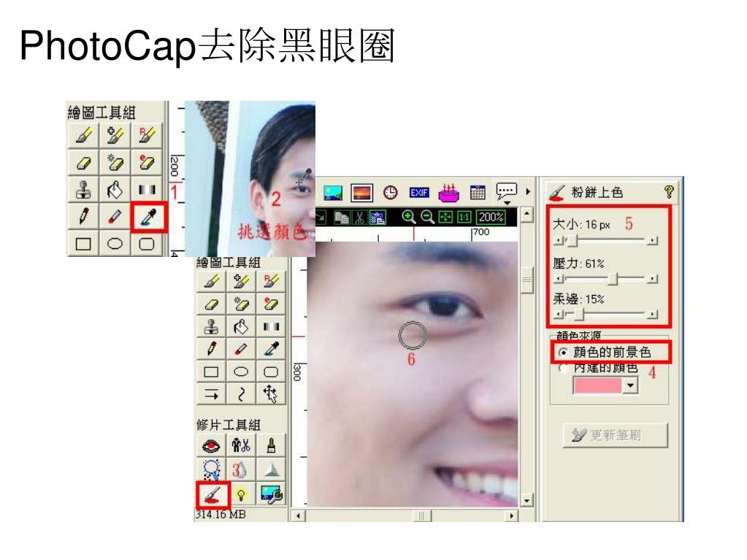The width and height of the screenshot is (747, 560).
Task: Click the speech bubble toolbar icon
Action: point(506,191)
